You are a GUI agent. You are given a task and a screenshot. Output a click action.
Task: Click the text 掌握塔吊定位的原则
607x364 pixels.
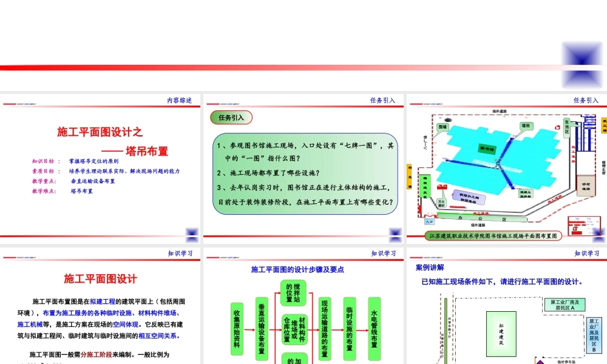(x=93, y=161)
